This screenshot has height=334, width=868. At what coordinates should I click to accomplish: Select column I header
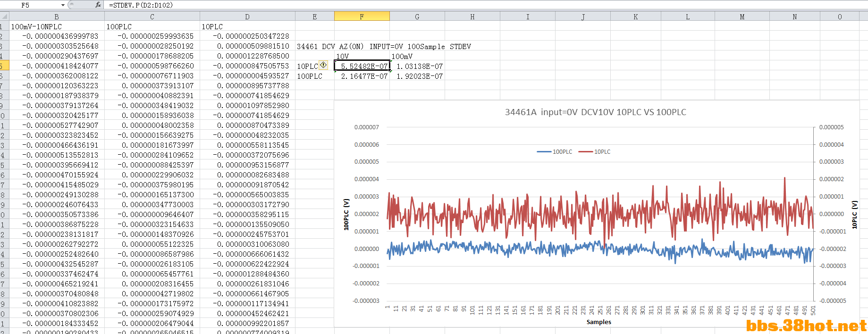coord(528,17)
